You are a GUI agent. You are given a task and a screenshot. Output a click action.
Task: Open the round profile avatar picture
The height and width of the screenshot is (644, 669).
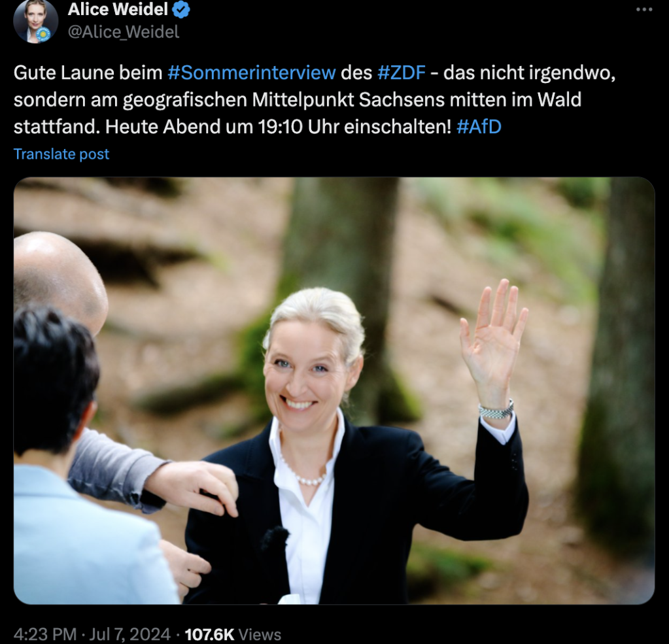[35, 21]
